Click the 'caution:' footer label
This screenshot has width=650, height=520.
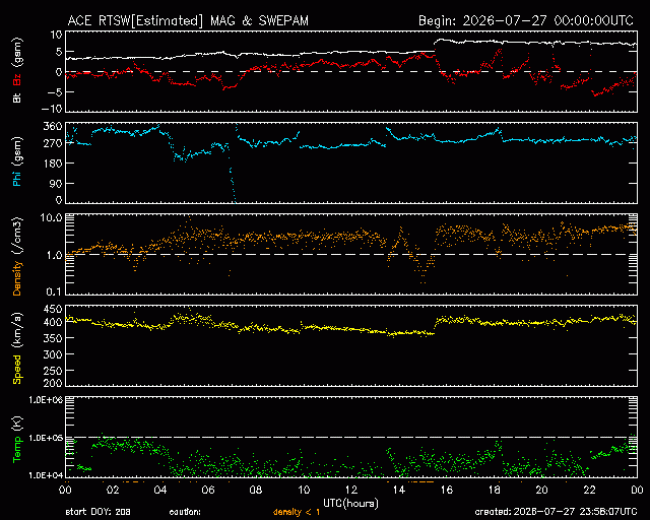click(185, 512)
